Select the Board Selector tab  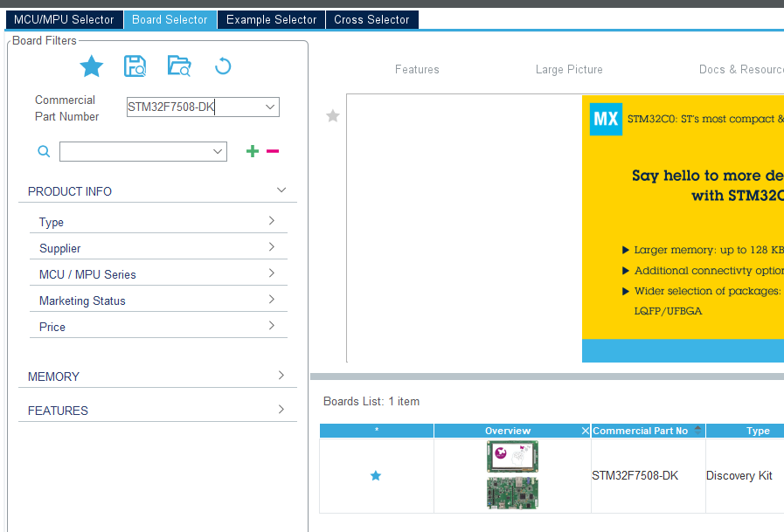pyautogui.click(x=170, y=19)
